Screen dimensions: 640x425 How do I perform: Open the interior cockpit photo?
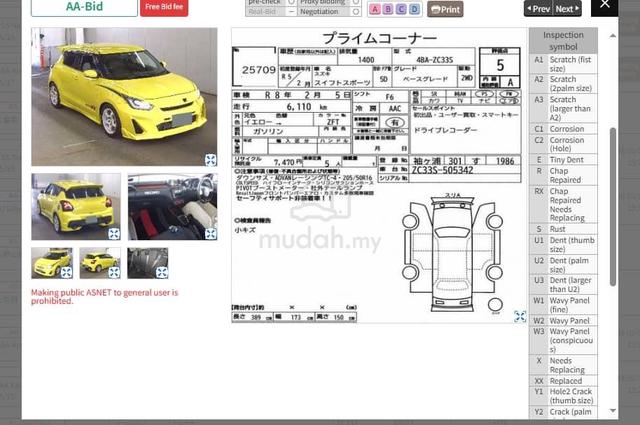[173, 207]
